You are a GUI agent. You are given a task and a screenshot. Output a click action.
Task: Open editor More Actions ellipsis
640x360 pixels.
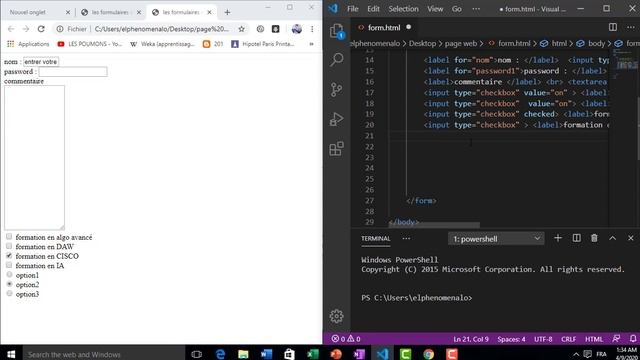[x=631, y=27]
